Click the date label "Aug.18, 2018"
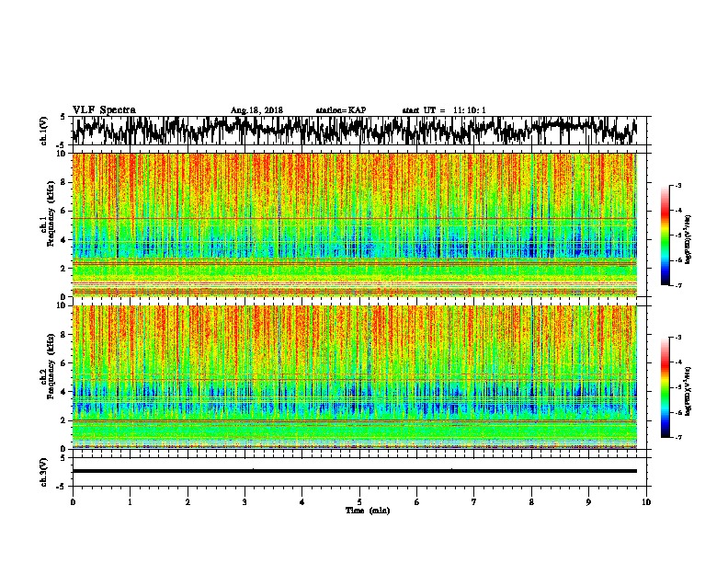The image size is (728, 563). [256, 110]
